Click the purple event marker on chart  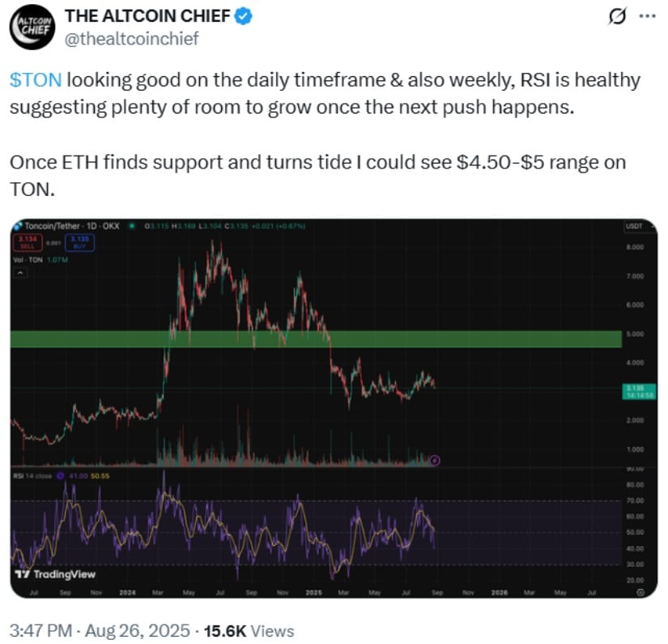435,460
